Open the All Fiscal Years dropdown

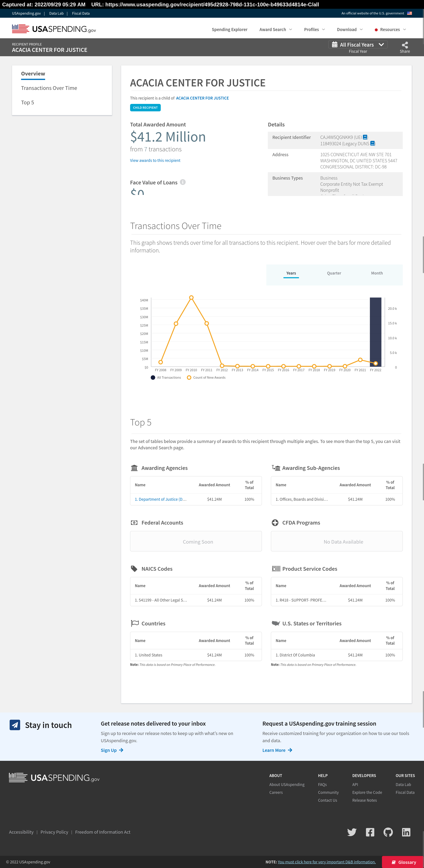[358, 44]
